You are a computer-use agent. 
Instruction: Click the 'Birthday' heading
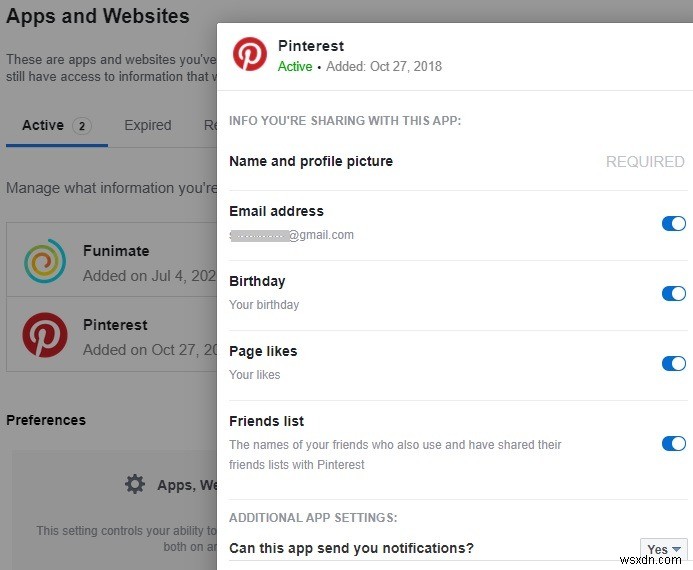257,281
